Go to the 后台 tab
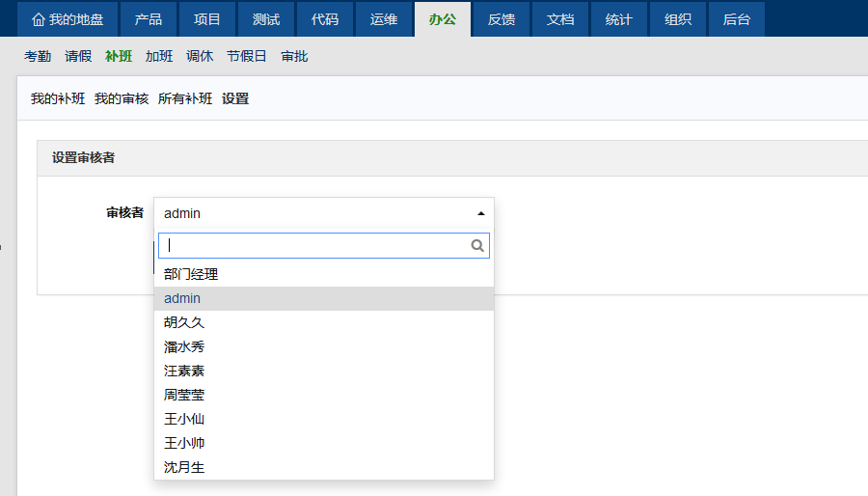Image resolution: width=868 pixels, height=496 pixels. [737, 19]
